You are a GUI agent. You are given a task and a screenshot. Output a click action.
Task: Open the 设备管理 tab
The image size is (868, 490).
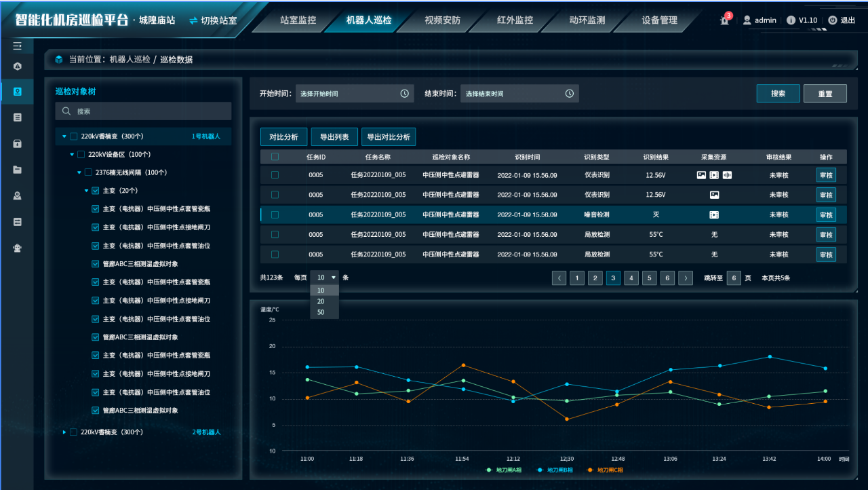point(659,20)
